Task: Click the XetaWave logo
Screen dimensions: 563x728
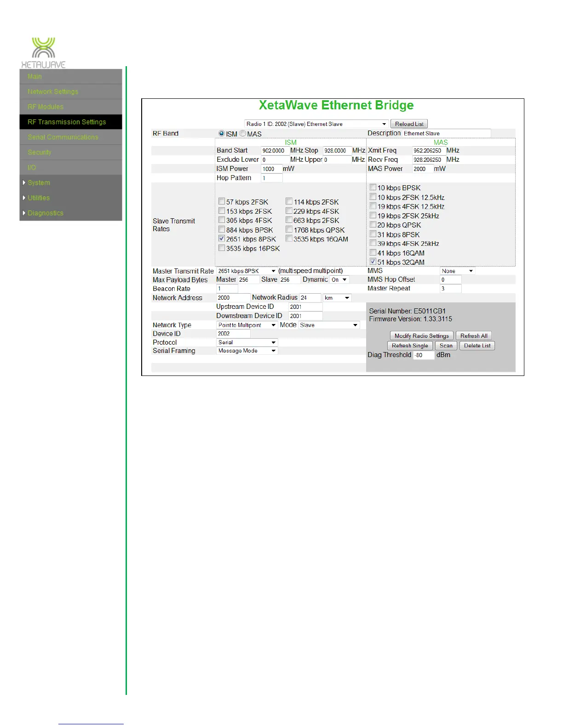Action: [43, 52]
